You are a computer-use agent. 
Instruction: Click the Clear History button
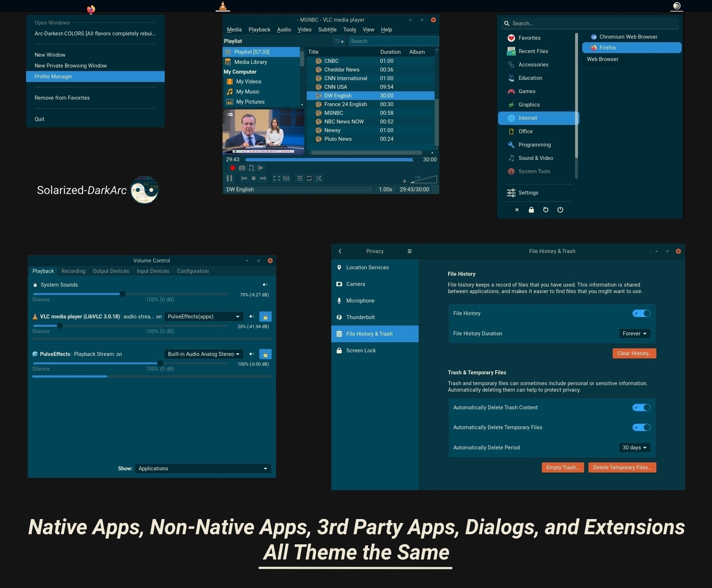pos(634,353)
